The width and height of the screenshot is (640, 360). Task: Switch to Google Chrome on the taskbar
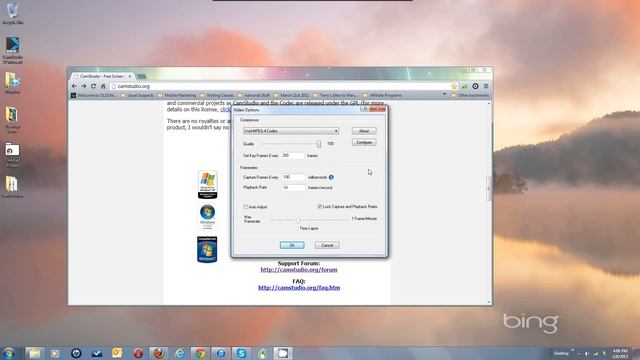tap(200, 353)
